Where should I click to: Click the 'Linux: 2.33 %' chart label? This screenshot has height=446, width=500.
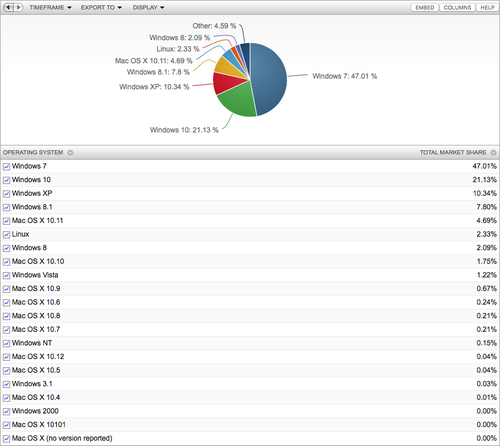coord(178,49)
